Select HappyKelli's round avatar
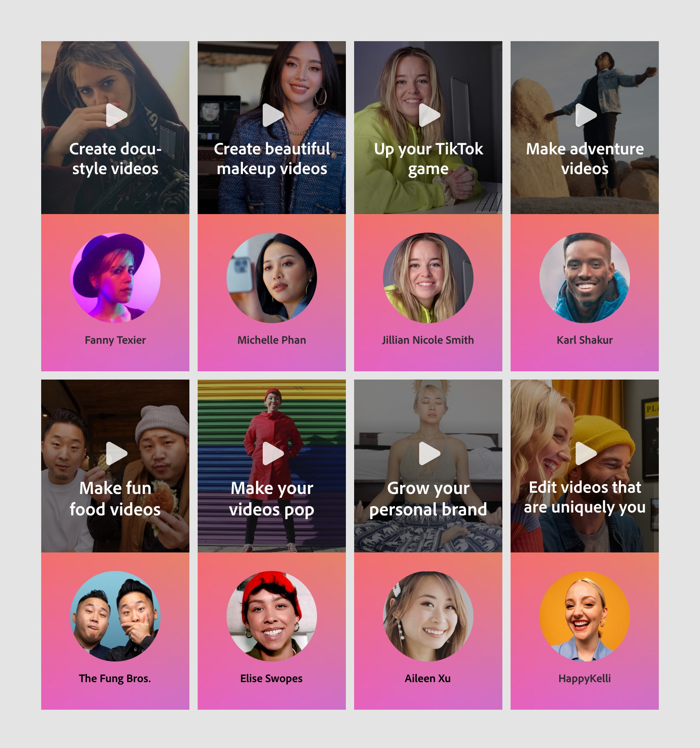700x748 pixels. [x=585, y=616]
